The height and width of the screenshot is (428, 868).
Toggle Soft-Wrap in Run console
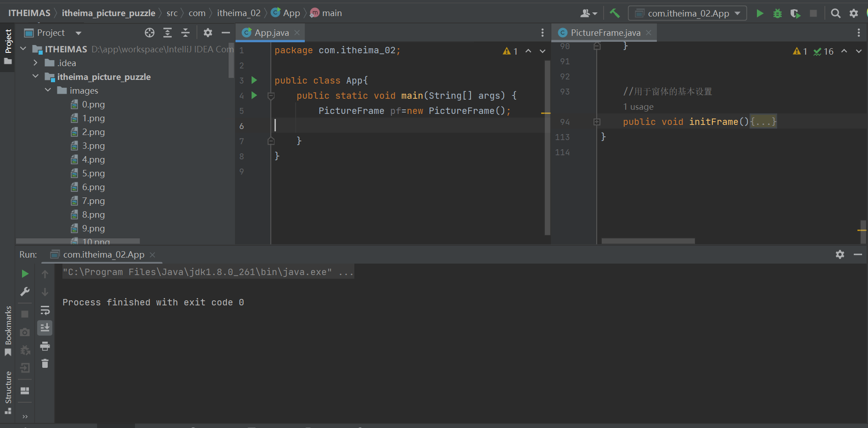pyautogui.click(x=45, y=310)
